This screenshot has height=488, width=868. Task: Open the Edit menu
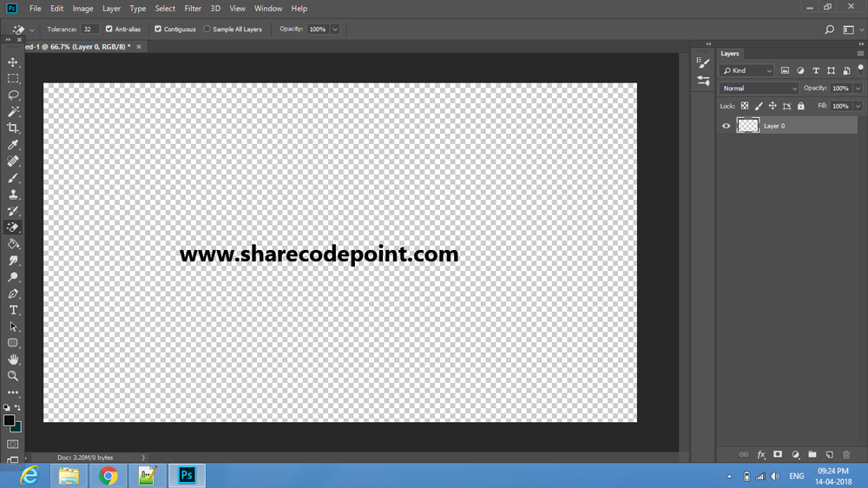pos(56,9)
